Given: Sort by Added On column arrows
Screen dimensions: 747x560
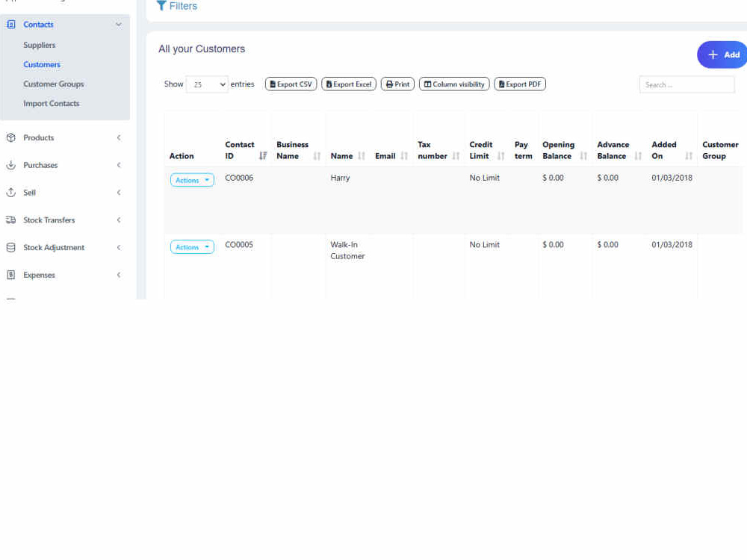Looking at the screenshot, I should [x=689, y=156].
